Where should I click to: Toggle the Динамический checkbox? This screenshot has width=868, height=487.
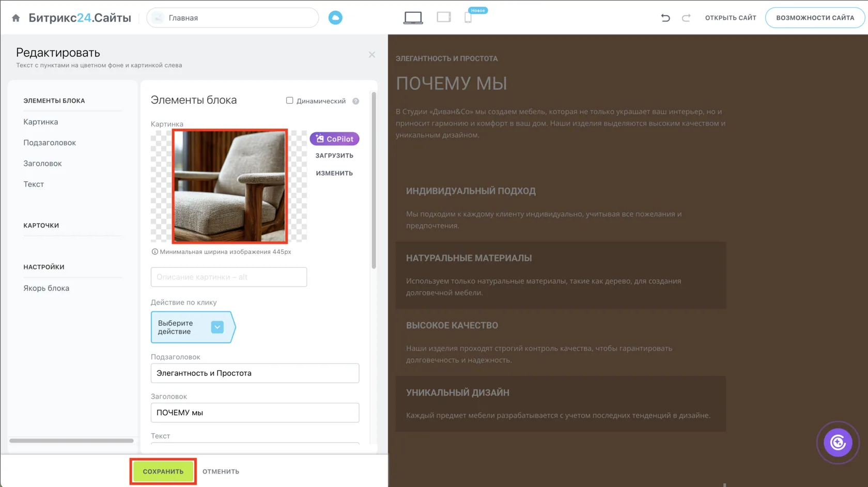pos(290,101)
